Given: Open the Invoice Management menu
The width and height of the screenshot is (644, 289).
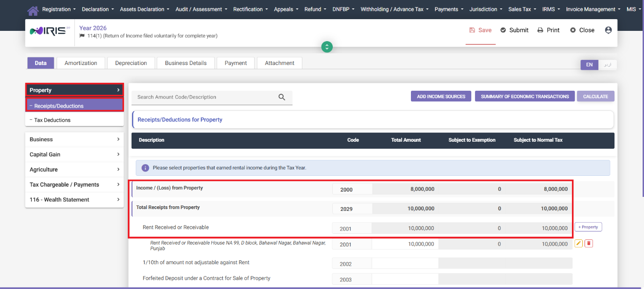Looking at the screenshot, I should (x=593, y=9).
